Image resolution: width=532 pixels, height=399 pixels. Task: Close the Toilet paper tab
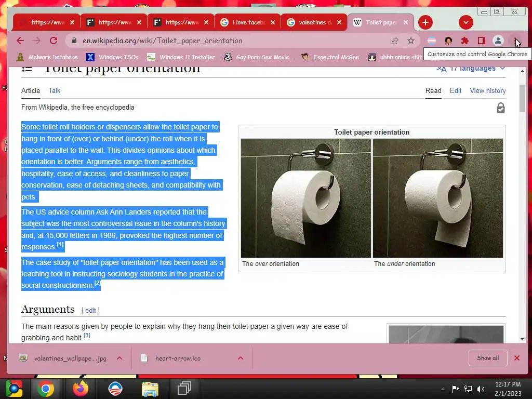click(x=406, y=22)
